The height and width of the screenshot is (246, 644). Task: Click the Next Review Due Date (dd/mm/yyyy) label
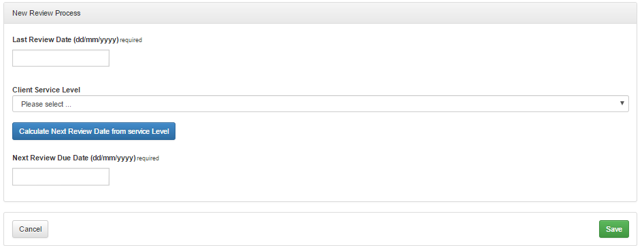[x=74, y=158]
